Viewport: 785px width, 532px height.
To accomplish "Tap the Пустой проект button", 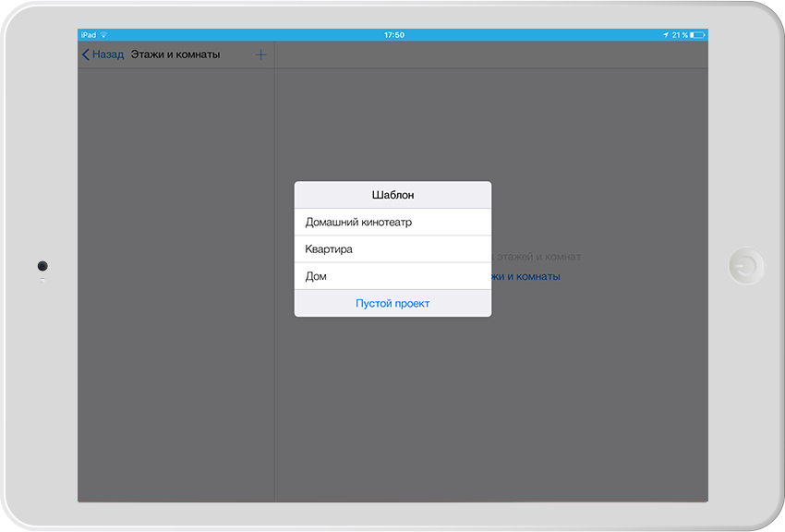I will (392, 303).
